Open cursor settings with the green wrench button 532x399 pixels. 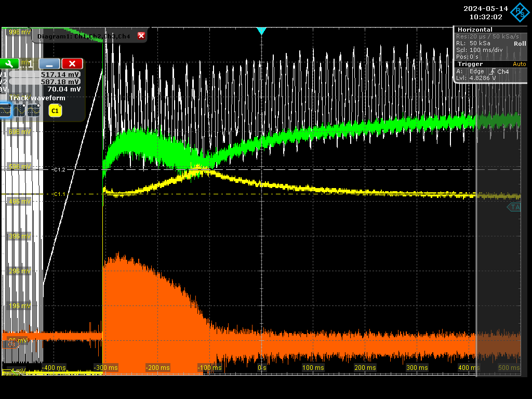pyautogui.click(x=9, y=63)
